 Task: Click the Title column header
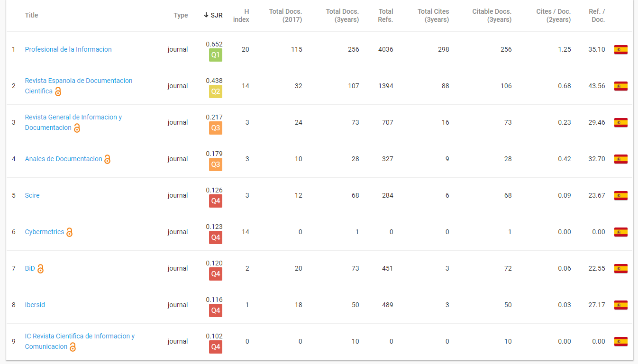31,15
